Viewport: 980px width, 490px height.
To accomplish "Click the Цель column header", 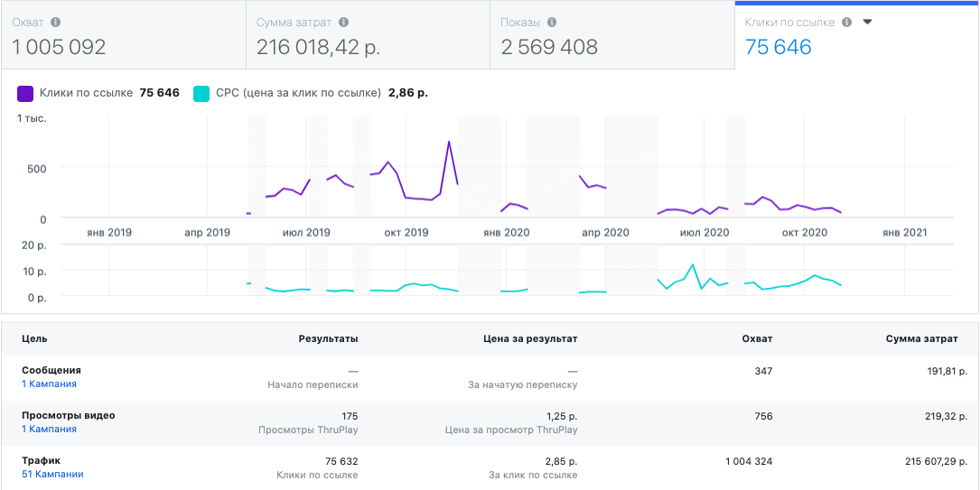I will 34,339.
